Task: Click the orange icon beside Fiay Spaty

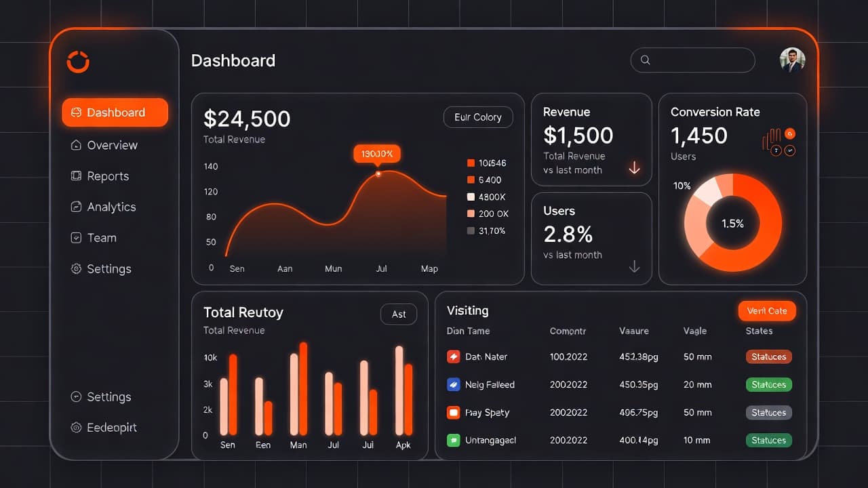Action: (454, 412)
